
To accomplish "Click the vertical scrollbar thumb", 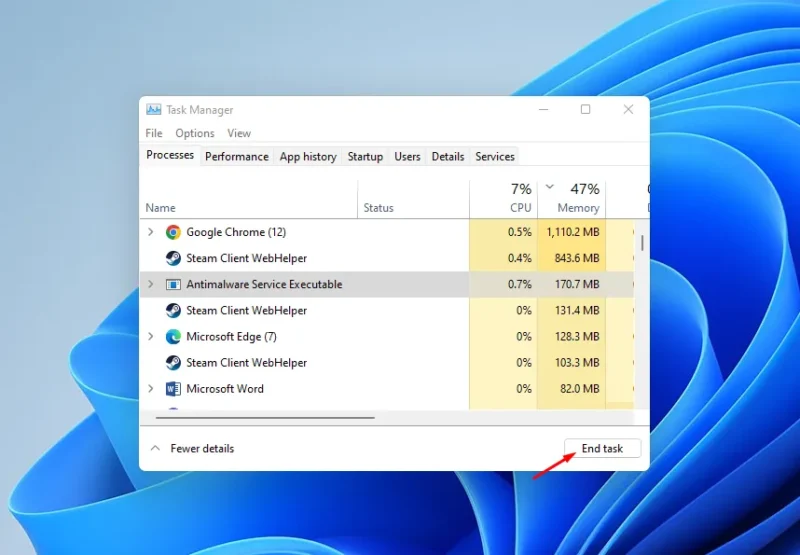I will 642,243.
